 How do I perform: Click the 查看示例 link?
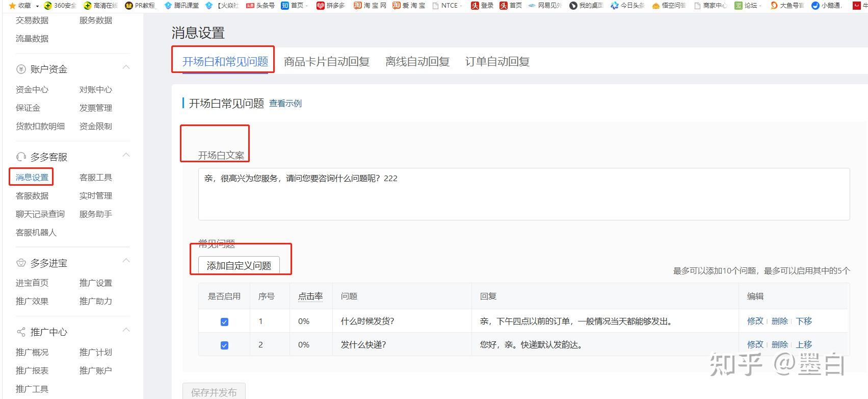[x=285, y=104]
